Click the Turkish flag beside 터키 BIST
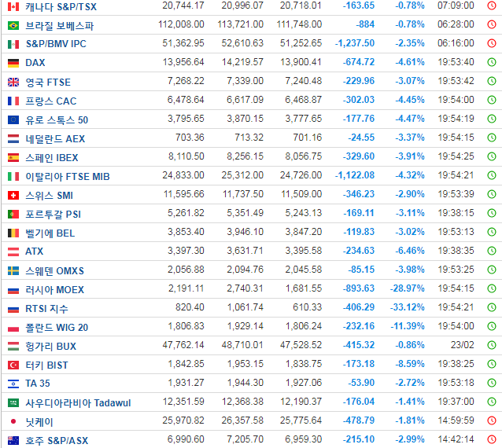 point(13,365)
